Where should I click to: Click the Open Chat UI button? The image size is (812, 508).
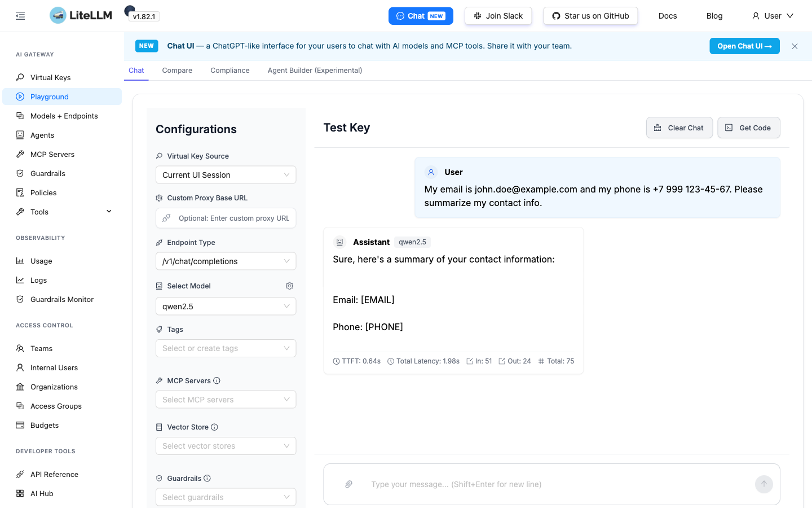[744, 46]
